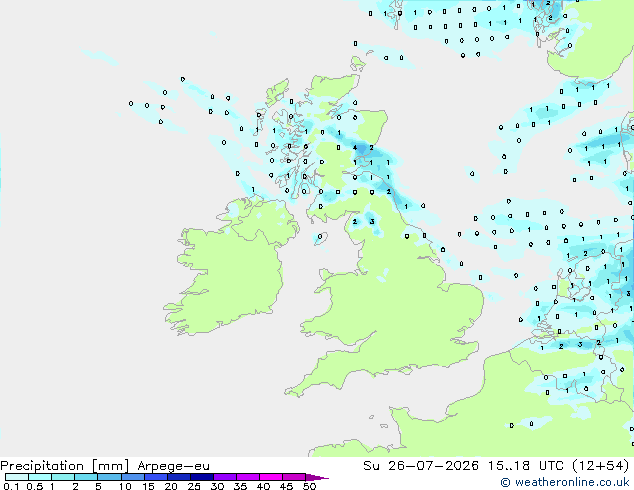Select the 5–10 mm legend color swatch
634x490 pixels.
[109, 477]
